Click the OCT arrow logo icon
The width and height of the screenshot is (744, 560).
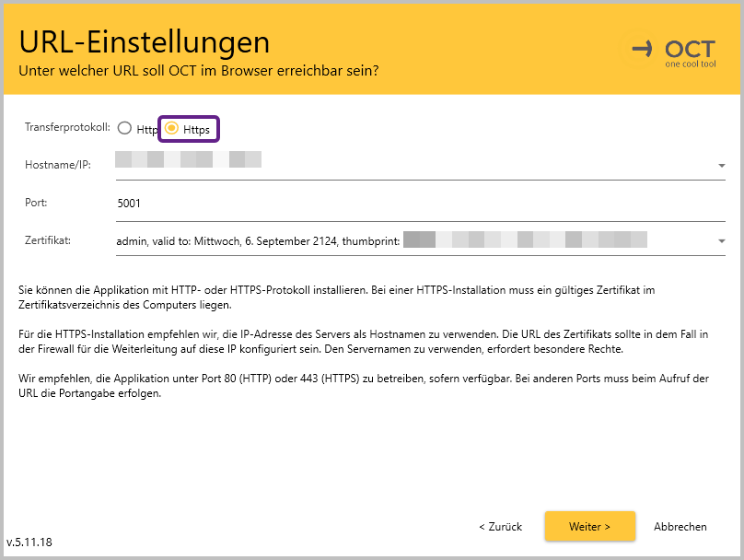click(643, 48)
